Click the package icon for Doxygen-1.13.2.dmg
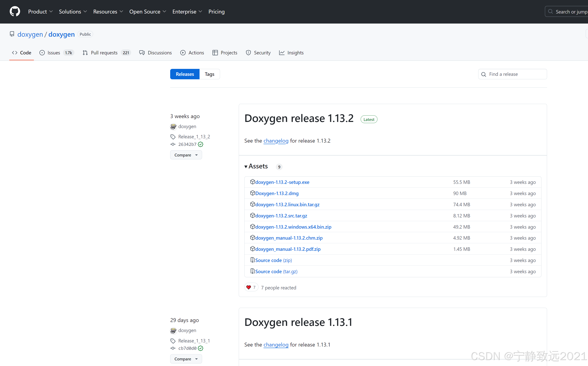The width and height of the screenshot is (588, 366). [252, 193]
